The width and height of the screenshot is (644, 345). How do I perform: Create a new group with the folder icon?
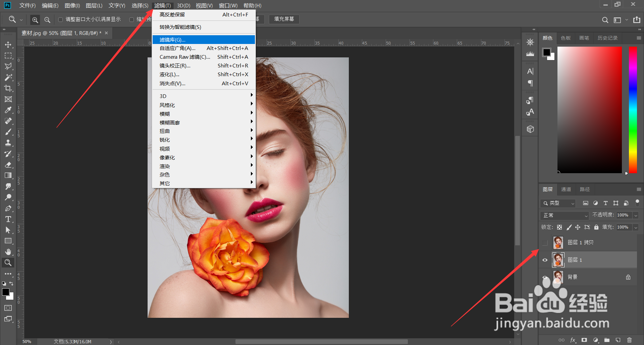pos(607,340)
